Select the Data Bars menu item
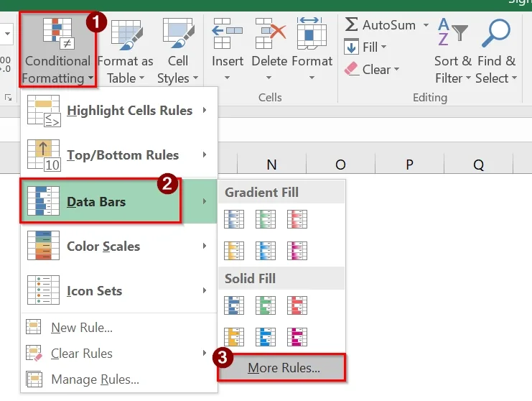 [x=118, y=201]
